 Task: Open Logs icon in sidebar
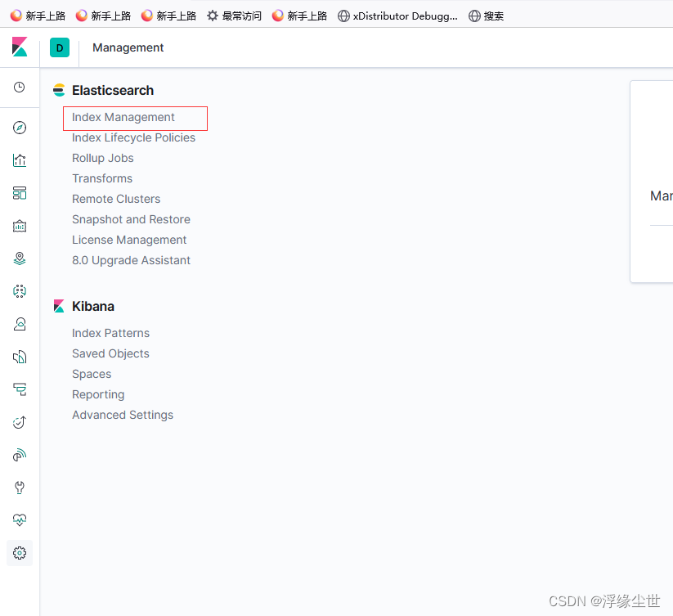[x=20, y=357]
